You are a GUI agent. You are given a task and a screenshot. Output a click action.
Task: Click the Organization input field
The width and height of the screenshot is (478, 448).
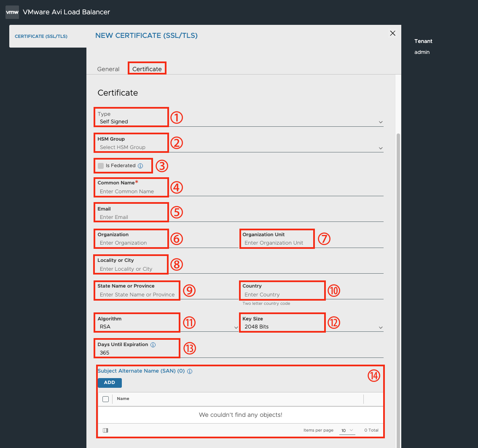pyautogui.click(x=168, y=243)
